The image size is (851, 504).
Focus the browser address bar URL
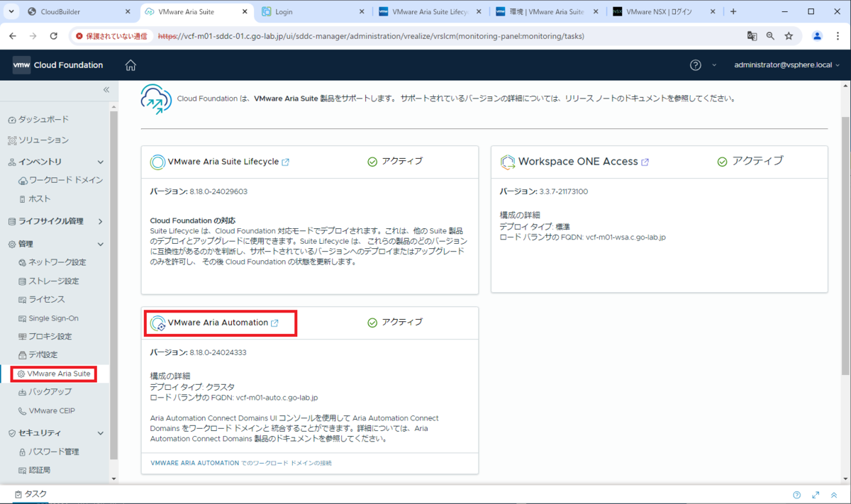(371, 36)
